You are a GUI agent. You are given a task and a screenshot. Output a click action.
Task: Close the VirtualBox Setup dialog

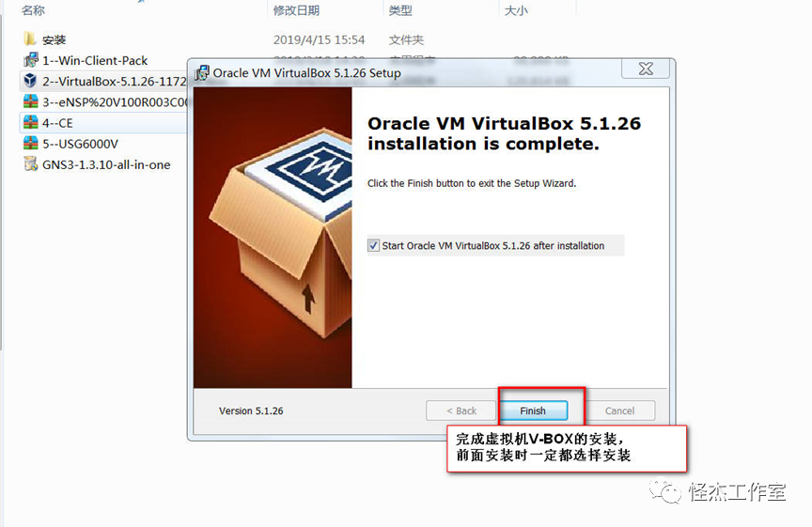tap(646, 69)
